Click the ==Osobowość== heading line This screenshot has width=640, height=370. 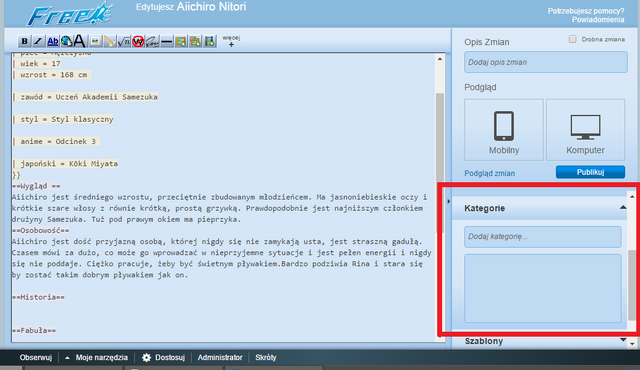(x=40, y=230)
